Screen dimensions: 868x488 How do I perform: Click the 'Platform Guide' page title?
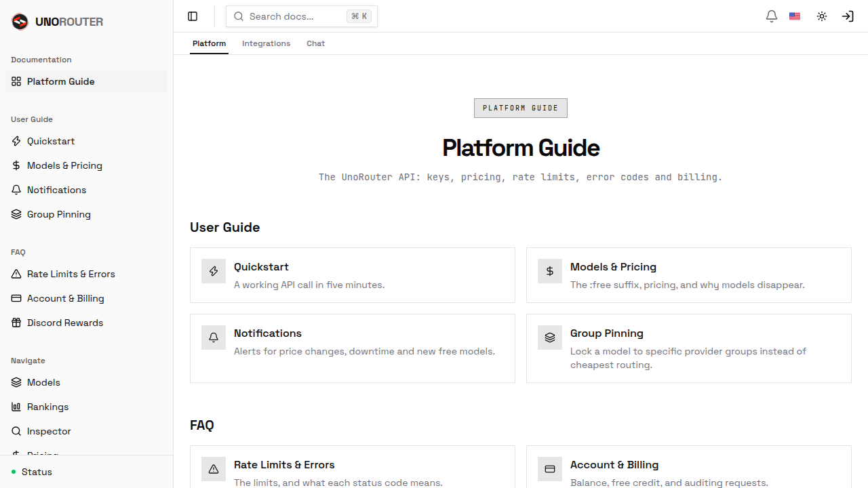(x=521, y=148)
